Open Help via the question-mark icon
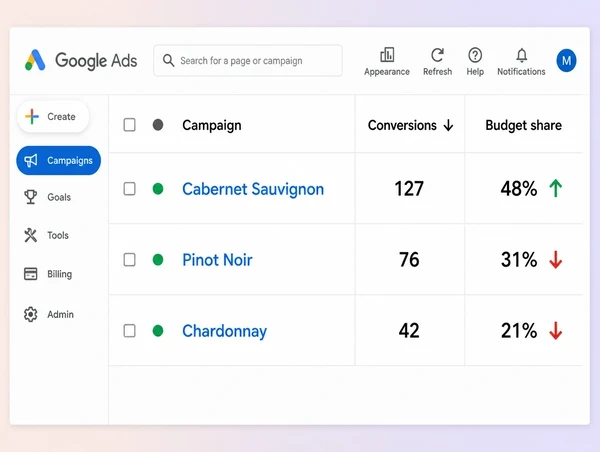Screen dimensions: 600x452 coord(475,55)
